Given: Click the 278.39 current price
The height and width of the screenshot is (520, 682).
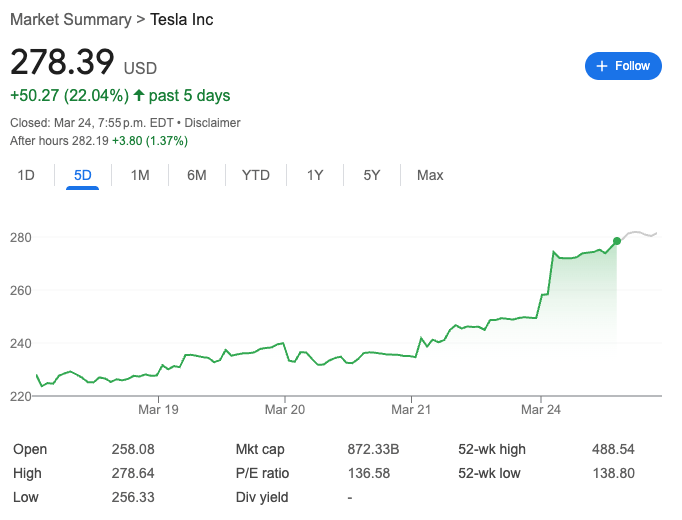Looking at the screenshot, I should (62, 62).
